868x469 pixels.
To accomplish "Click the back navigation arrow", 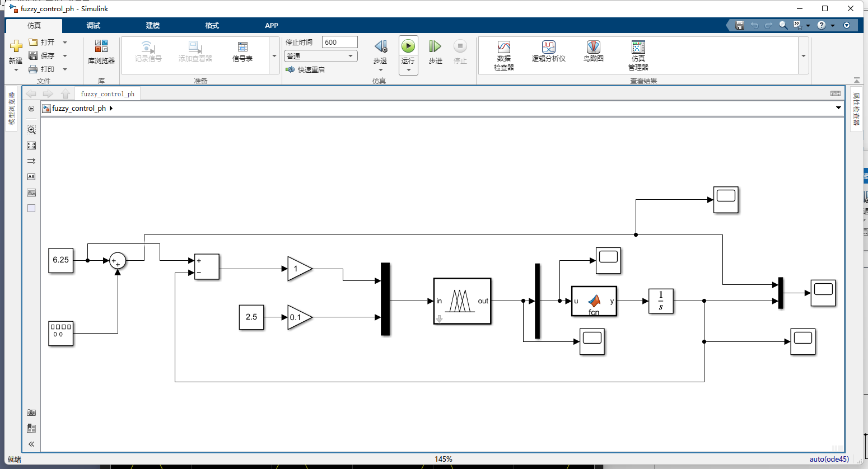I will (31, 93).
